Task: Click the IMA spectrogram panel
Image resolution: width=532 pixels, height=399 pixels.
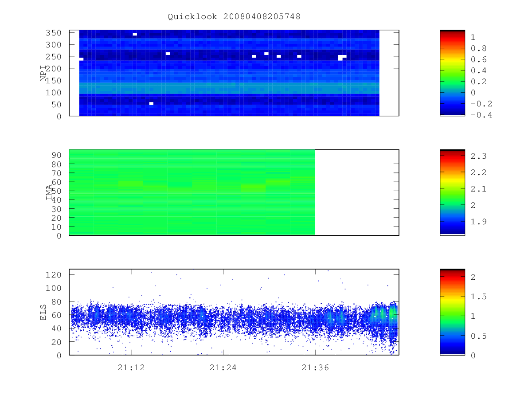Action: [234, 192]
